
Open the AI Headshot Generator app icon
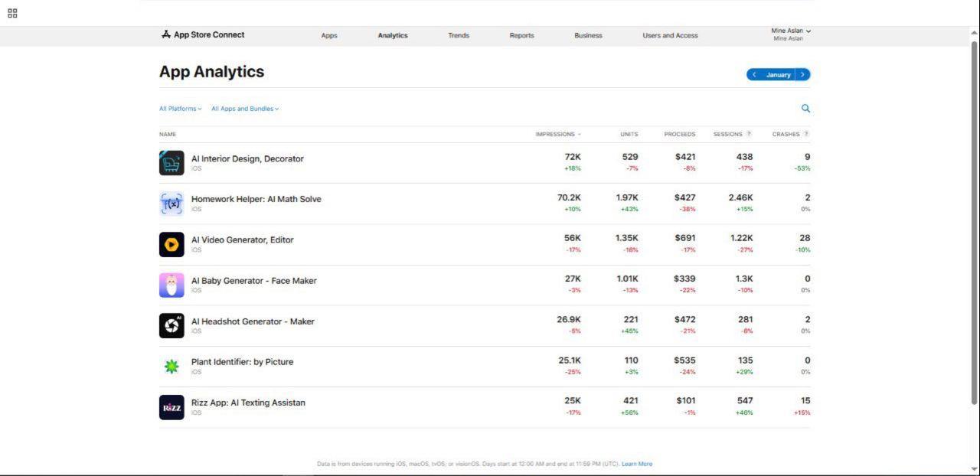coord(171,325)
